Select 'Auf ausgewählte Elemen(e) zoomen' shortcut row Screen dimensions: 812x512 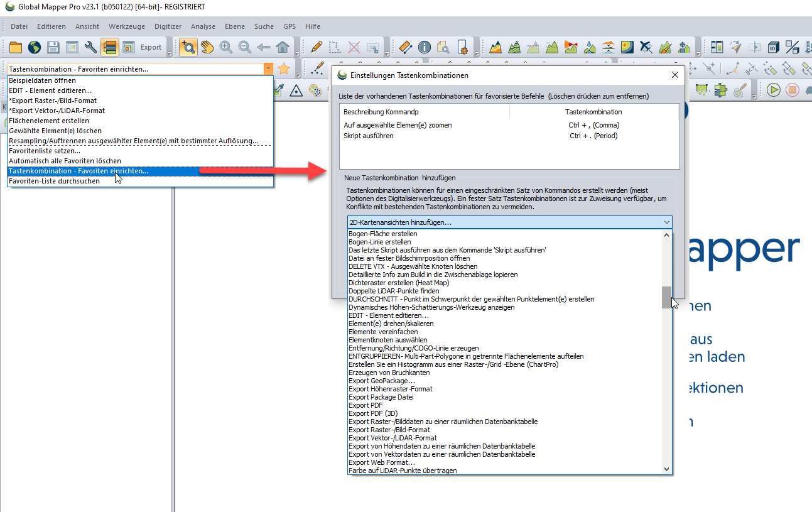coord(509,125)
